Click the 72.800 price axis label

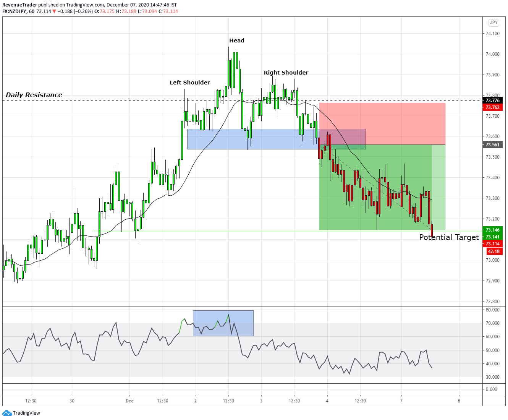coord(492,302)
